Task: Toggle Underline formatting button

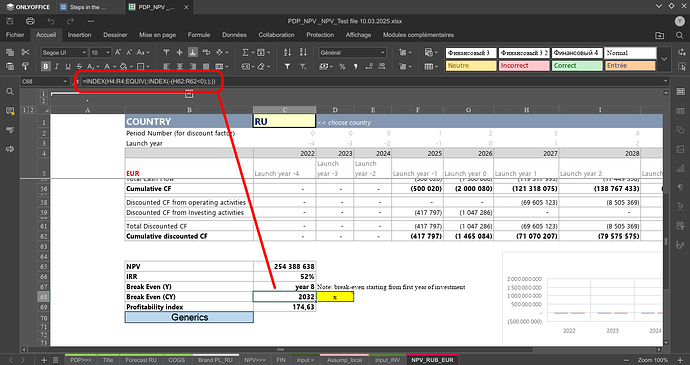Action: coord(68,66)
